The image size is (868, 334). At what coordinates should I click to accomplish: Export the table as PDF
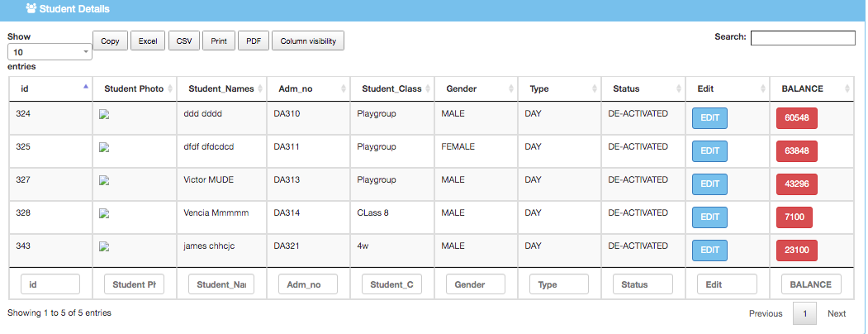[x=254, y=41]
